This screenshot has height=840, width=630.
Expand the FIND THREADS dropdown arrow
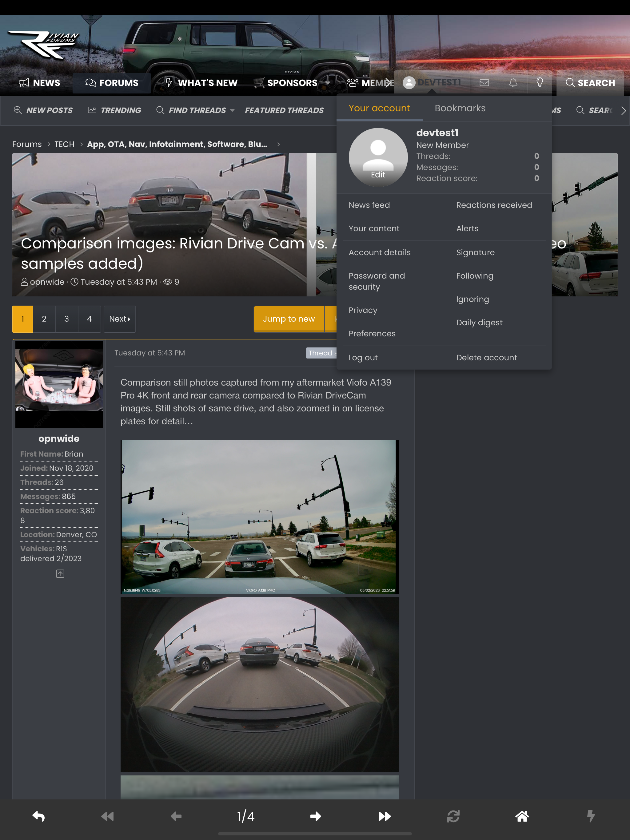[232, 110]
